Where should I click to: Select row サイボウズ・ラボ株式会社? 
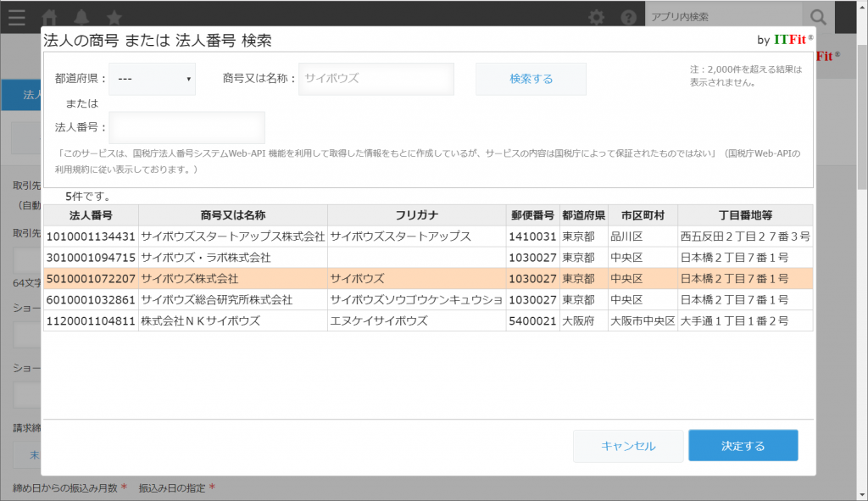coord(428,258)
